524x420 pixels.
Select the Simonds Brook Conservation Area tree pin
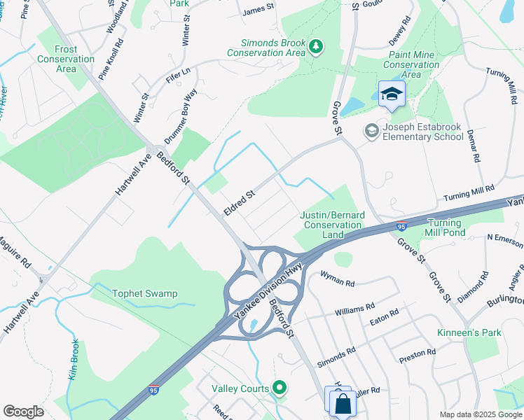[315, 47]
